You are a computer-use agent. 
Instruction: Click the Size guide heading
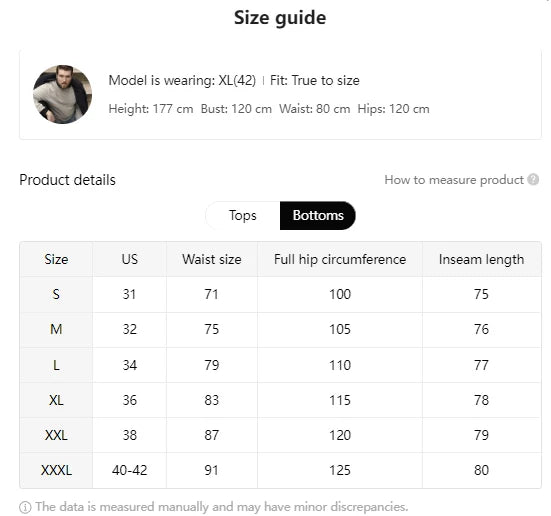pyautogui.click(x=280, y=18)
